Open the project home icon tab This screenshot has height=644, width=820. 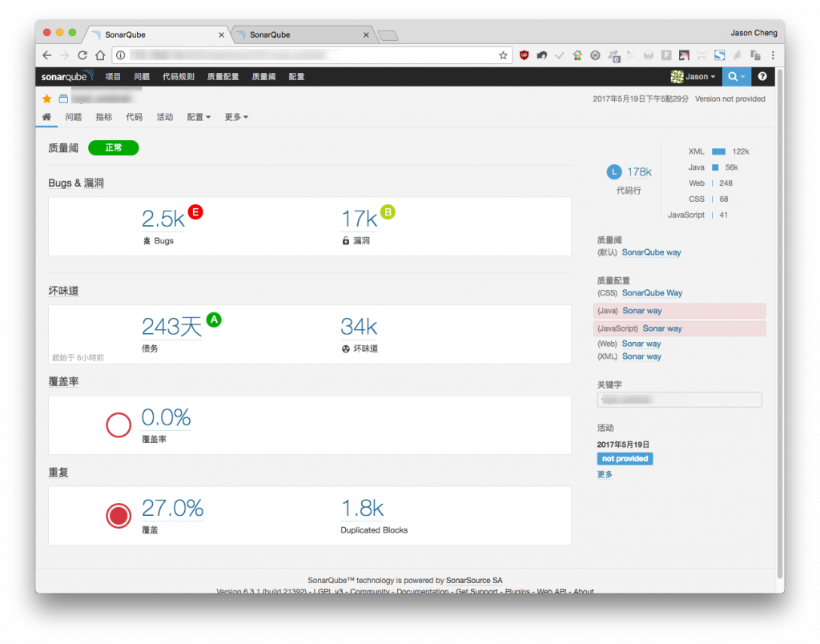tap(46, 117)
